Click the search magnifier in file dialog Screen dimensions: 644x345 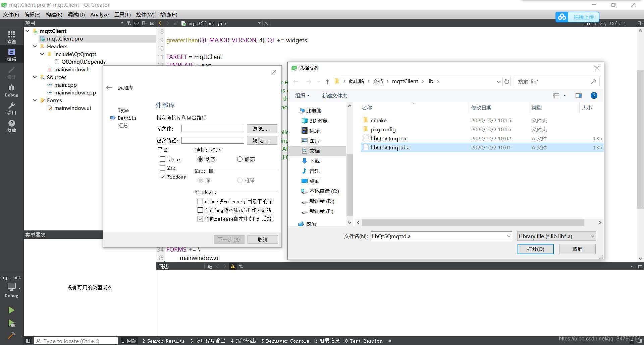tap(593, 81)
